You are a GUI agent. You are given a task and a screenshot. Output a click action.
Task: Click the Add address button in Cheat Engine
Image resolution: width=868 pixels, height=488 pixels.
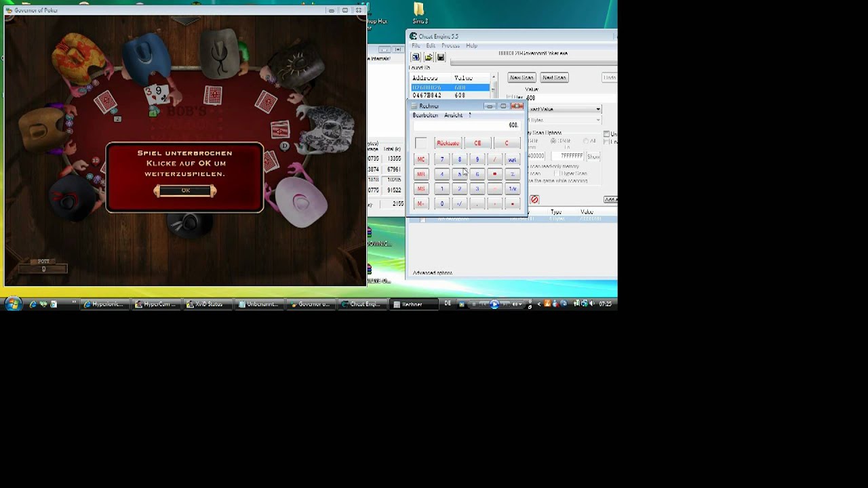610,199
